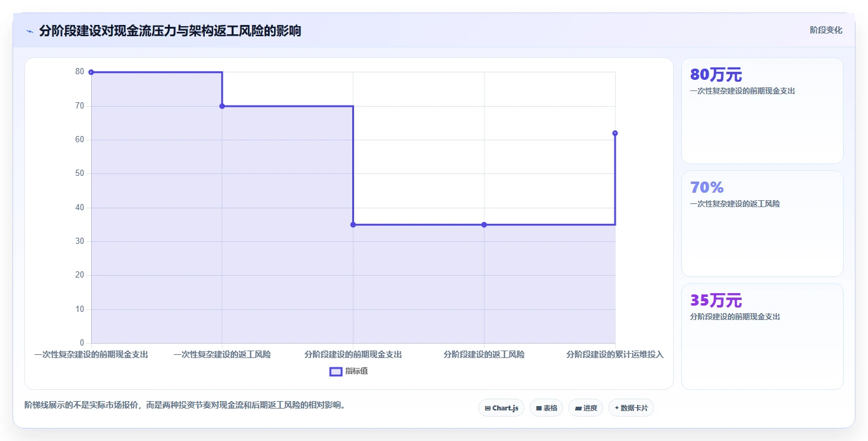Click y-axis tick label 30
The image size is (868, 441).
click(x=79, y=241)
